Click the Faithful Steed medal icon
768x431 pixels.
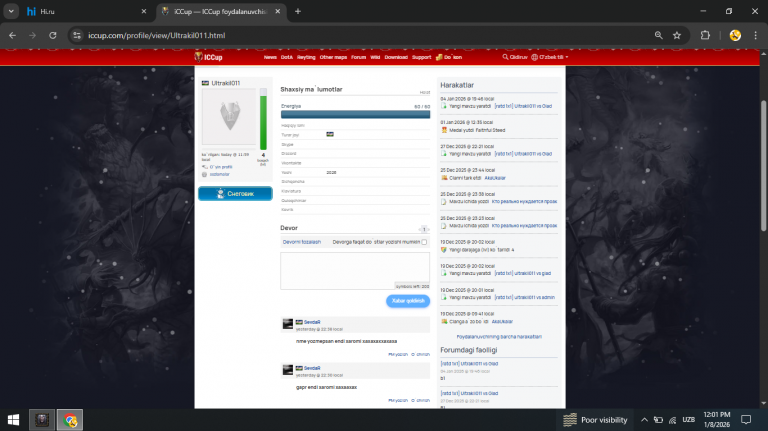coord(444,130)
